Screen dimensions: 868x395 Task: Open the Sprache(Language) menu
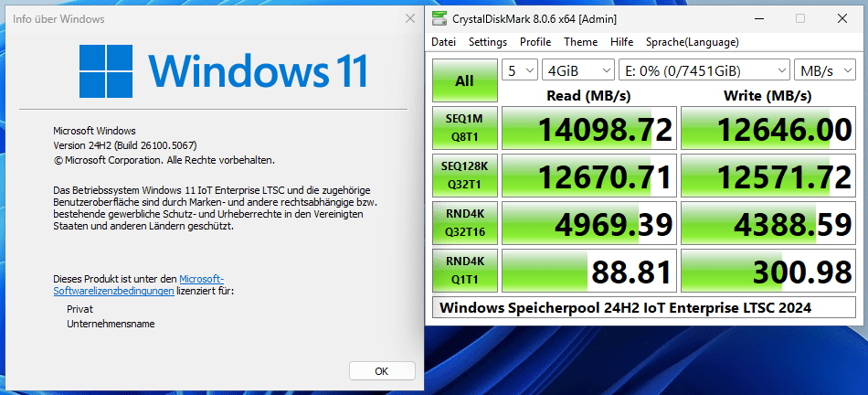coord(692,42)
